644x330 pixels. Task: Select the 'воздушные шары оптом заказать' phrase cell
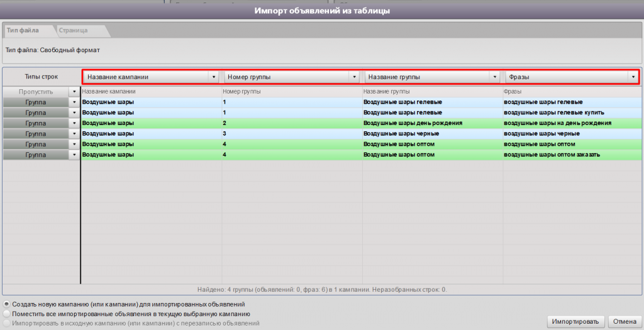click(x=552, y=155)
